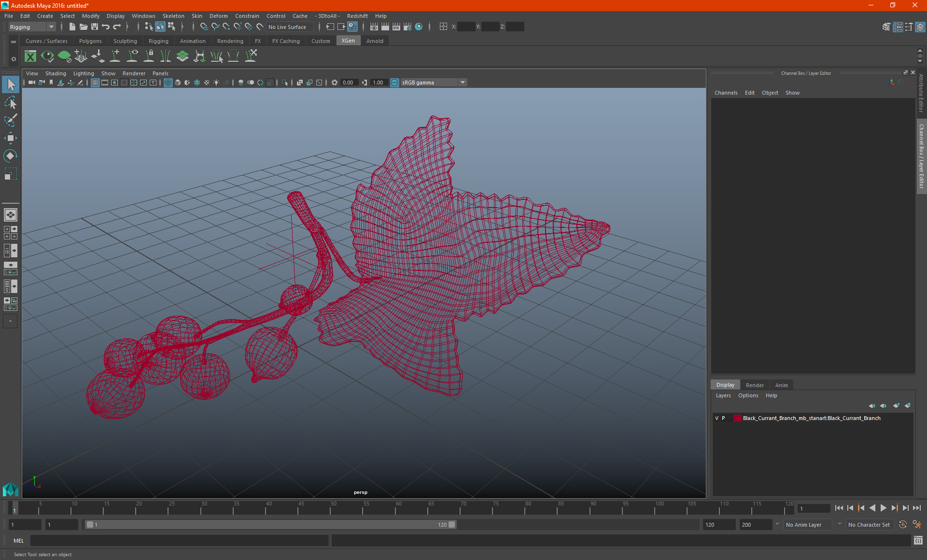The width and height of the screenshot is (927, 560).
Task: Toggle color management icon next to sRGB gamma
Action: 394,83
